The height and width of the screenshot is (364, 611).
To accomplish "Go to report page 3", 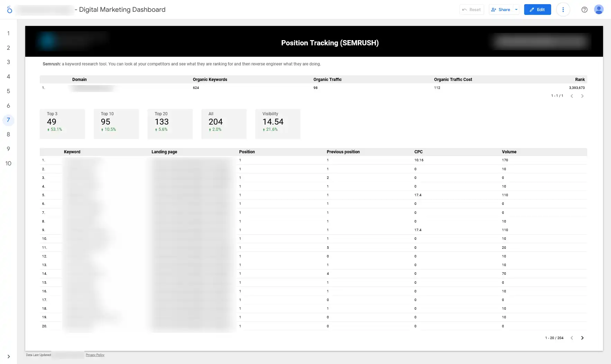I will [x=8, y=62].
